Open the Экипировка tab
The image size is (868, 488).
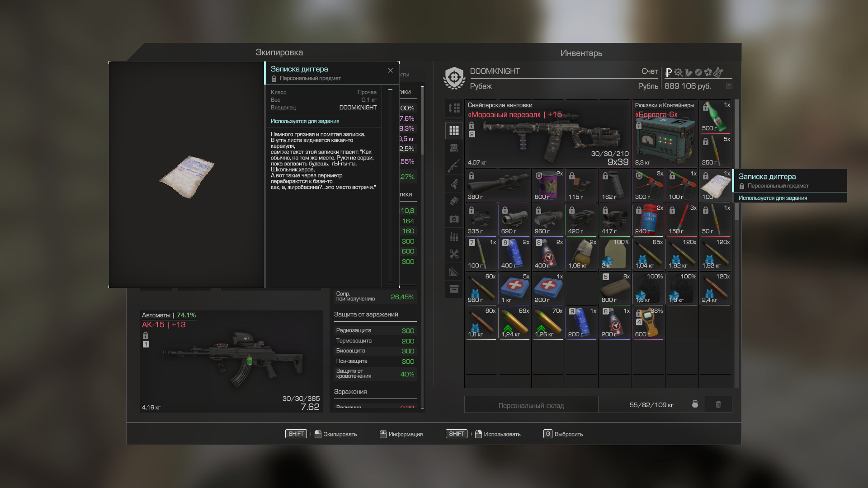[x=279, y=52]
